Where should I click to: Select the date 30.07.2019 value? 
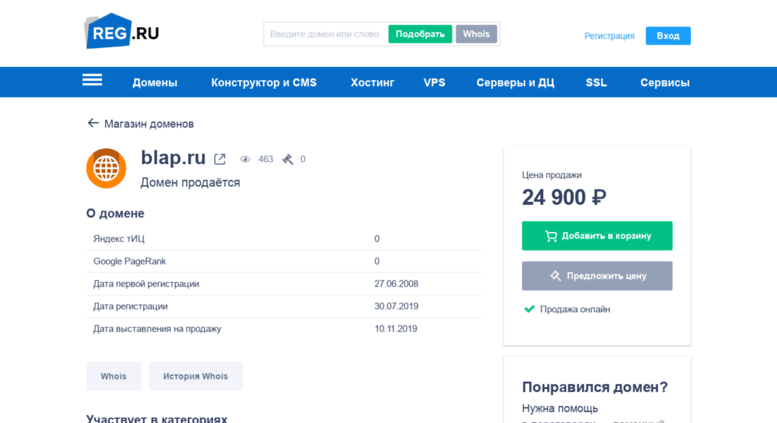[396, 306]
